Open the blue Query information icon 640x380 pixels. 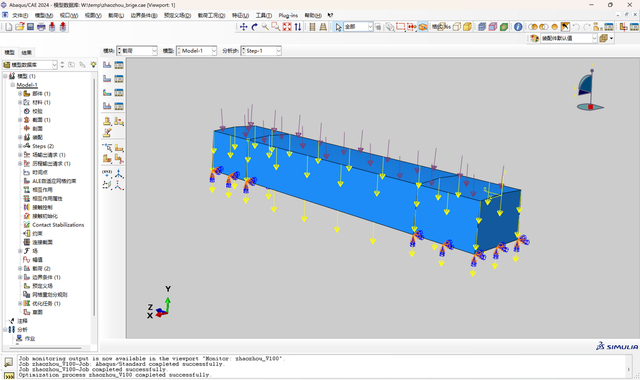coord(518,27)
